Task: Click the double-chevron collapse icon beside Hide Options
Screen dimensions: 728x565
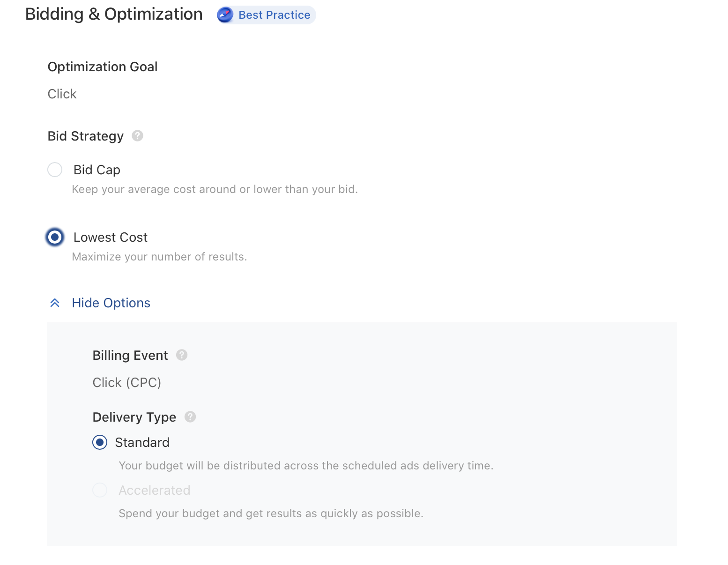Action: [55, 303]
